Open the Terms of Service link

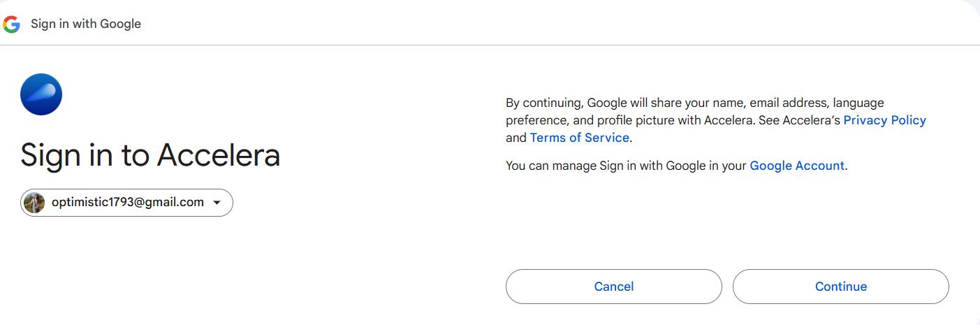click(x=579, y=138)
